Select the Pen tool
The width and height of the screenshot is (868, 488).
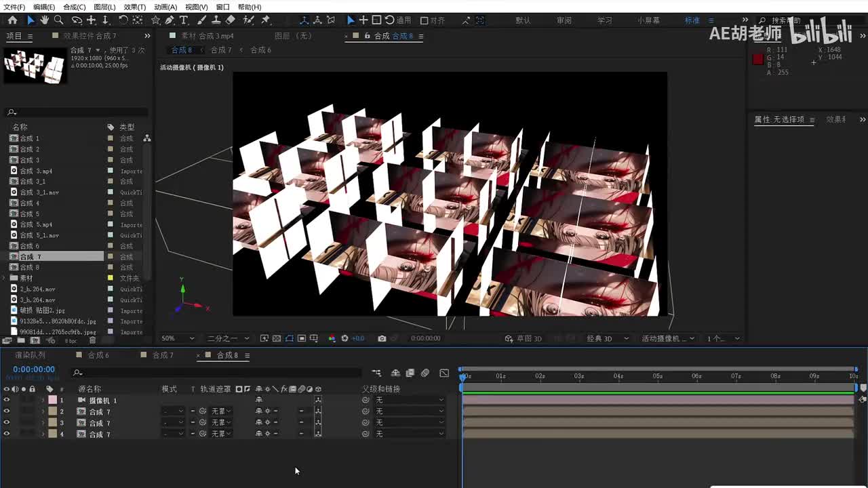click(x=170, y=20)
